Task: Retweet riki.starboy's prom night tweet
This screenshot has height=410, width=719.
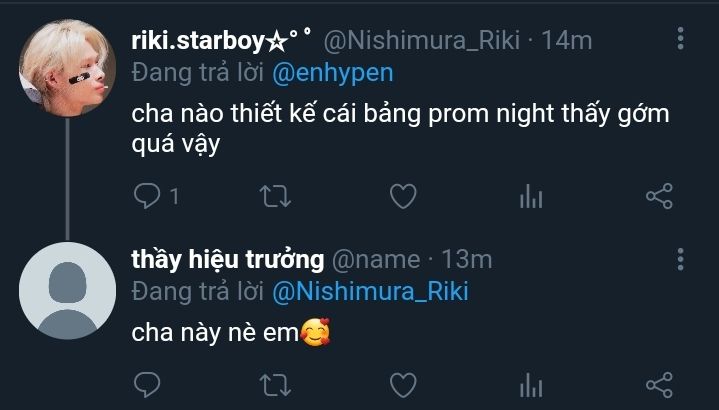Action: 275,196
